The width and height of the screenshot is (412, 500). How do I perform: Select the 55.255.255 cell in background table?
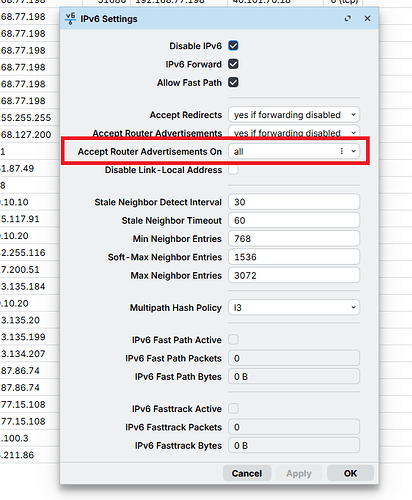(x=26, y=118)
